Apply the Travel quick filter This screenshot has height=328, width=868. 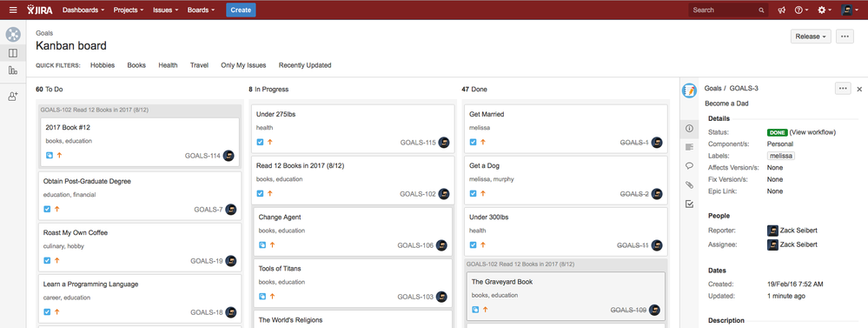(199, 65)
